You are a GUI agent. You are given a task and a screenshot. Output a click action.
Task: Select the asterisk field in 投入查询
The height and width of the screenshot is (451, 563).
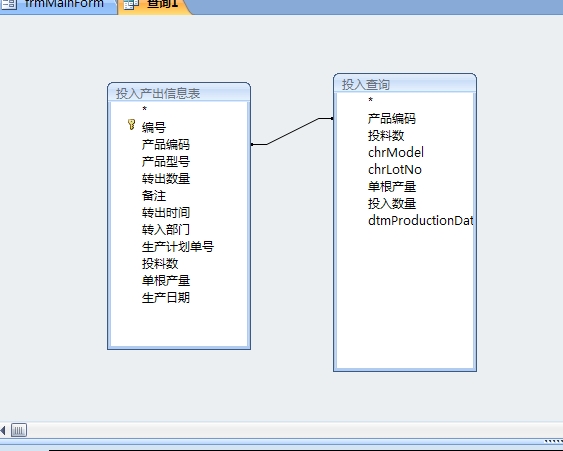(x=371, y=100)
